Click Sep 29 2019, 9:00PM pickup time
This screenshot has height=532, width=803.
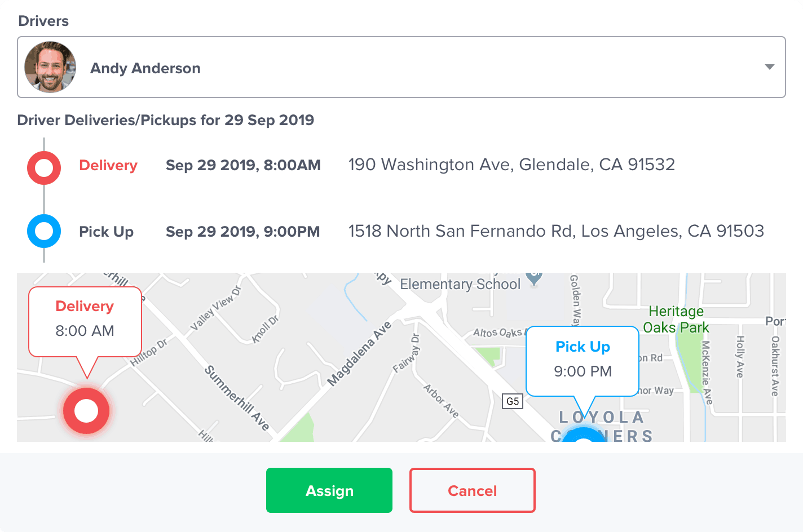tap(242, 232)
